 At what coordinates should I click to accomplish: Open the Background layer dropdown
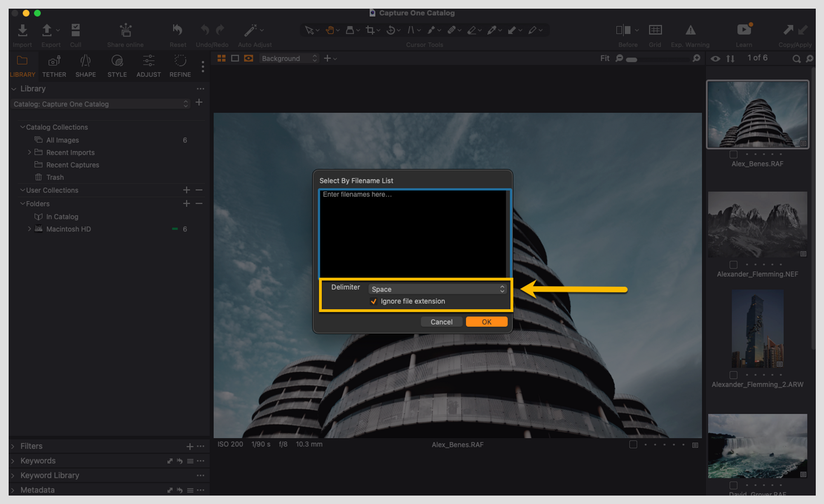(289, 58)
